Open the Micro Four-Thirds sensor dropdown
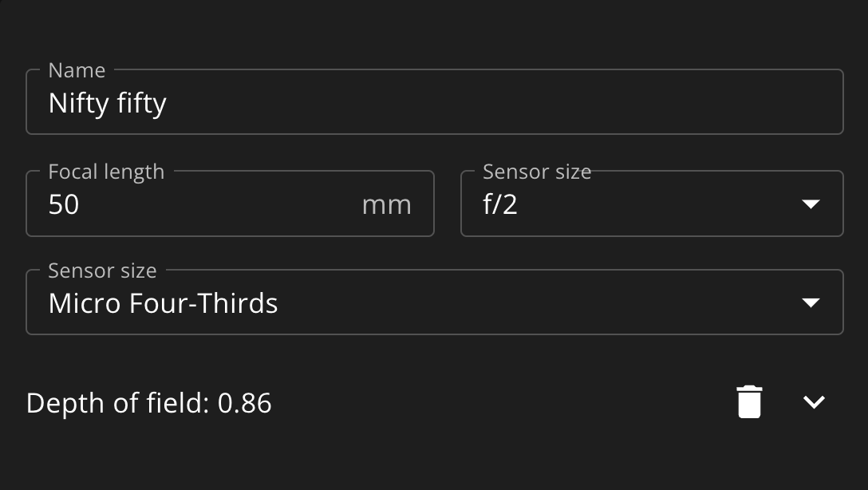868x490 pixels. [x=435, y=302]
